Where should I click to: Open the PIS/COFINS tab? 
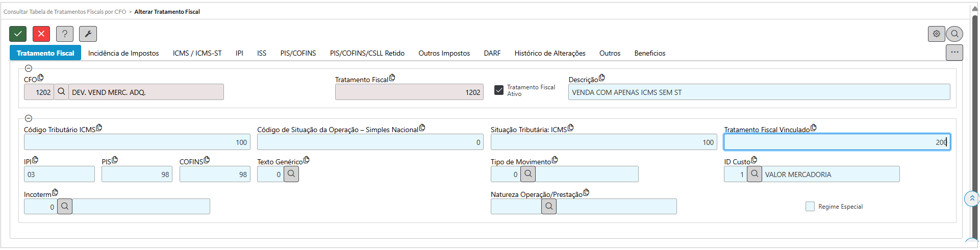click(298, 53)
